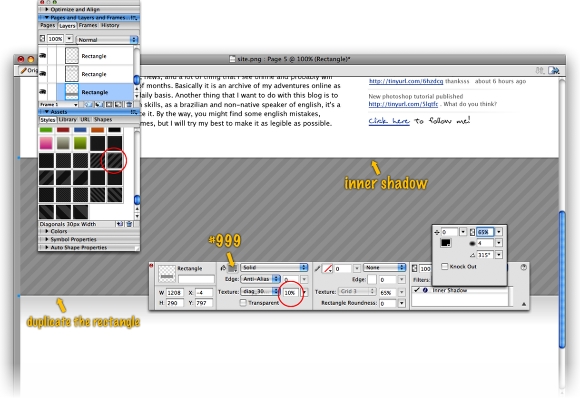Select the pink gradient style swatch
The height and width of the screenshot is (398, 580).
46,143
